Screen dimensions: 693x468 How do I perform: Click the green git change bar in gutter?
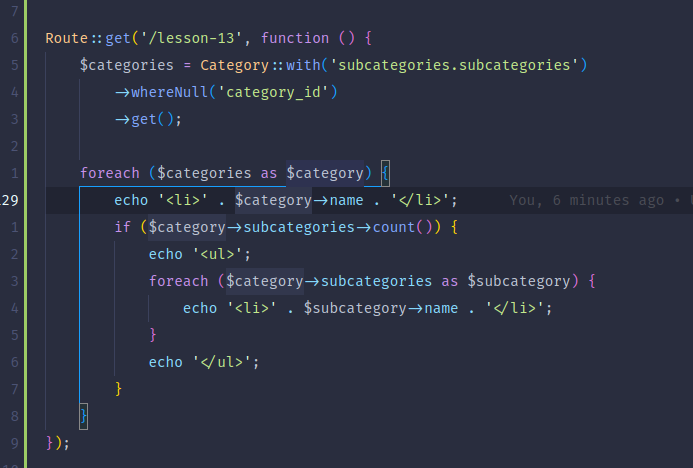pos(25,234)
